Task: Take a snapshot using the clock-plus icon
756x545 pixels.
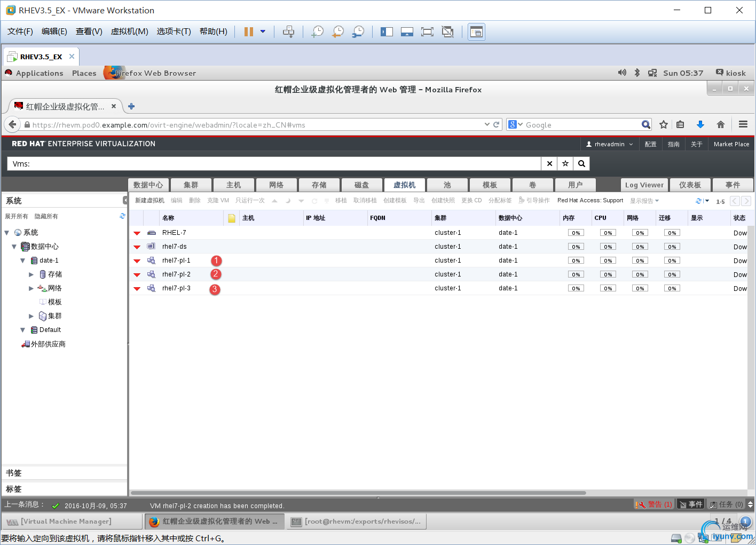Action: click(318, 31)
